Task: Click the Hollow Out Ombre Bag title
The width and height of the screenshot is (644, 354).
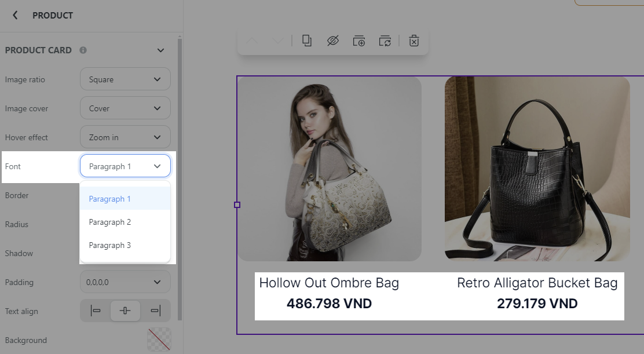Action: [329, 283]
